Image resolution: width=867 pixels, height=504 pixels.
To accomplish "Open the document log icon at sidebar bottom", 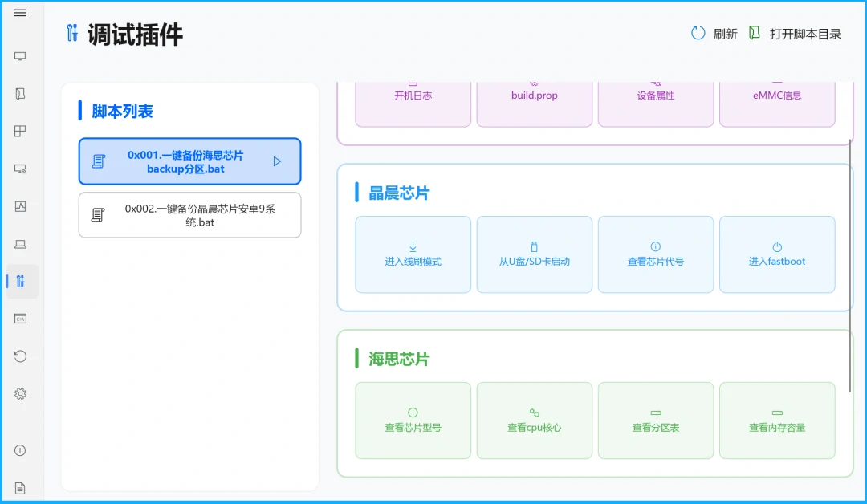I will (x=21, y=488).
